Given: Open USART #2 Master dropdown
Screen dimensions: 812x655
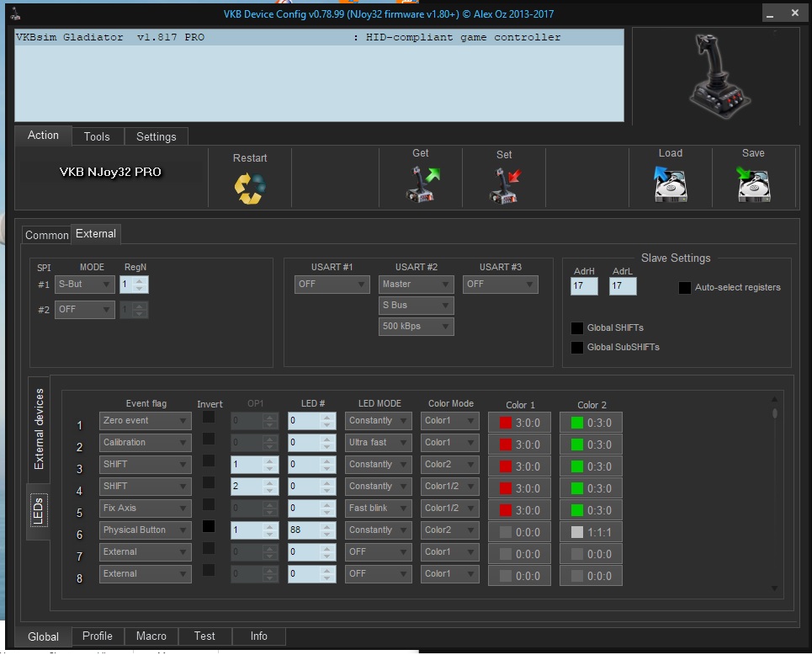Looking at the screenshot, I should click(416, 285).
